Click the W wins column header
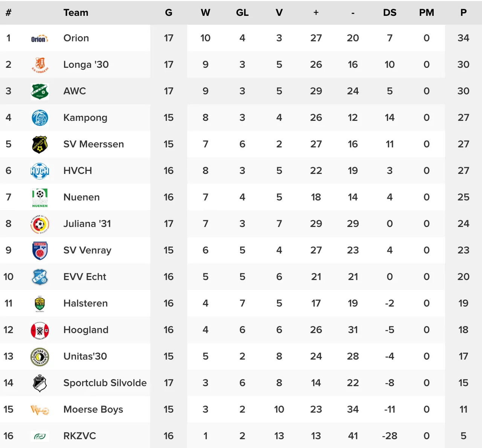This screenshot has height=448, width=482. click(205, 13)
